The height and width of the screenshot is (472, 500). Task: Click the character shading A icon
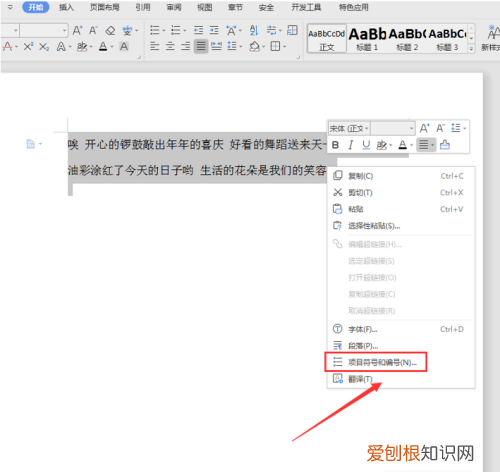(x=124, y=47)
